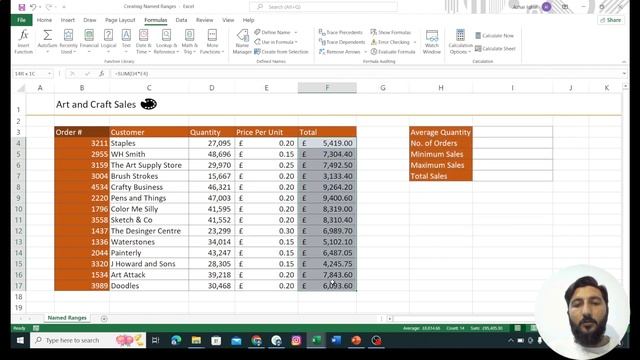Switch to the Draw tab
640x360 pixels.
pyautogui.click(x=89, y=20)
